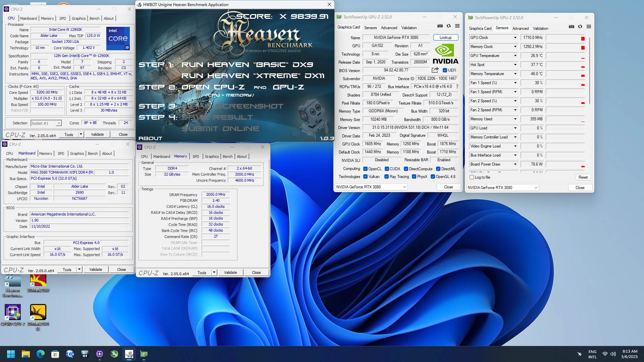
Task: Open 3DMark2001 SE desktop shortcut
Action: click(x=38, y=317)
